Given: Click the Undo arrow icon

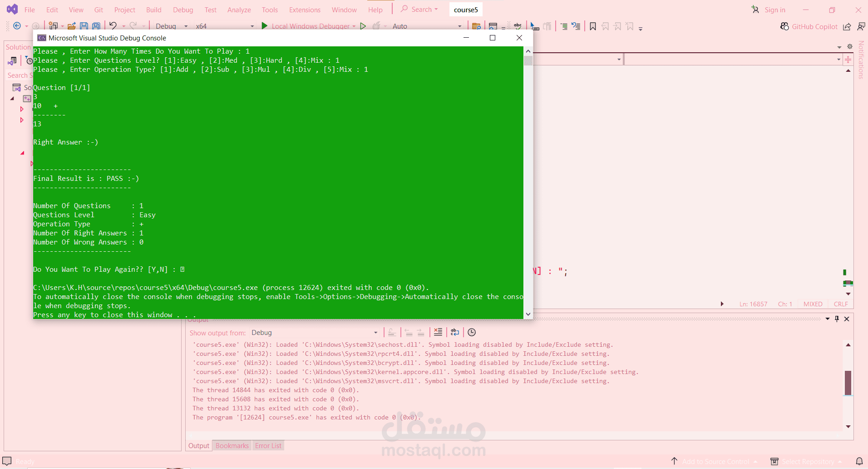Looking at the screenshot, I should 113,26.
